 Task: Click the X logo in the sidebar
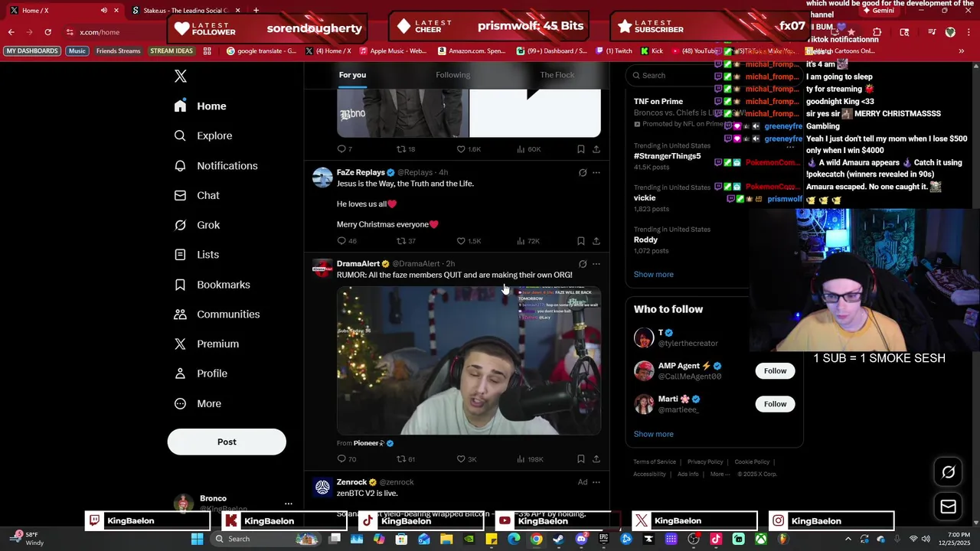(x=180, y=76)
